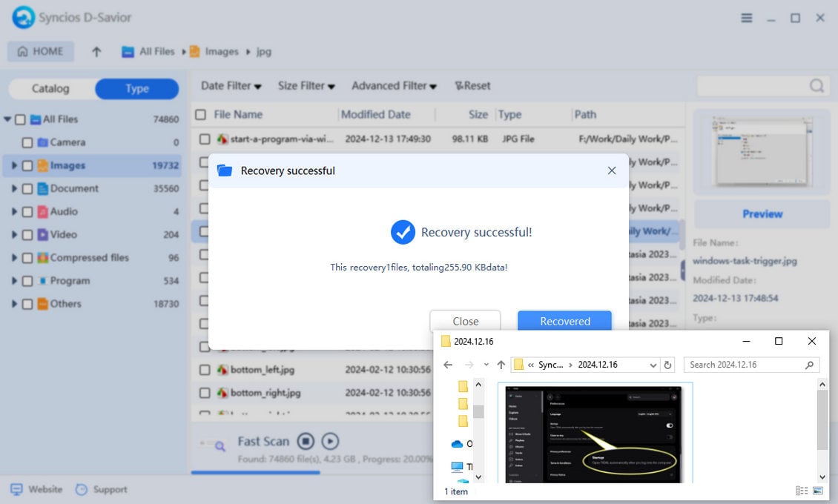
Task: Check the bottom_left.jpg checkbox
Action: pyautogui.click(x=205, y=370)
